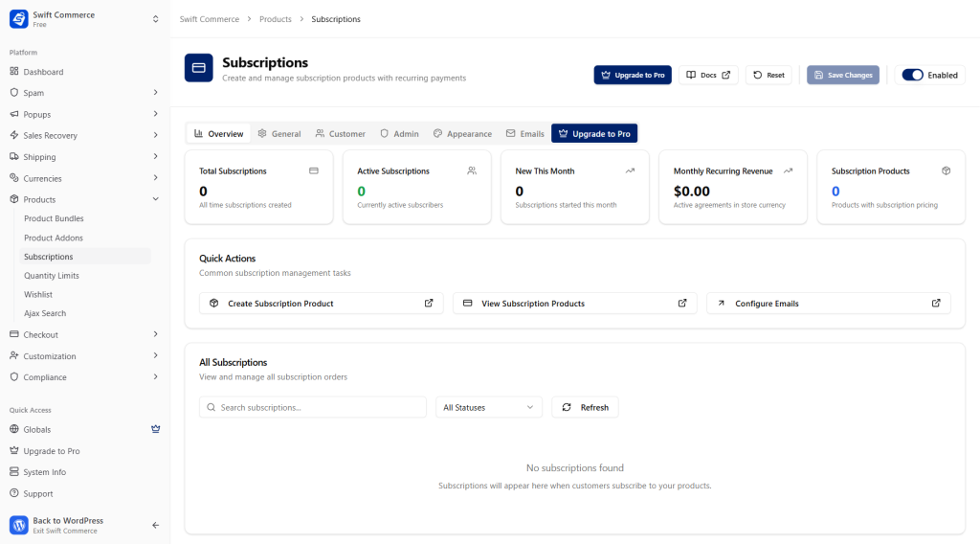This screenshot has width=980, height=544.
Task: Click the Shipping truck icon
Action: pyautogui.click(x=14, y=156)
